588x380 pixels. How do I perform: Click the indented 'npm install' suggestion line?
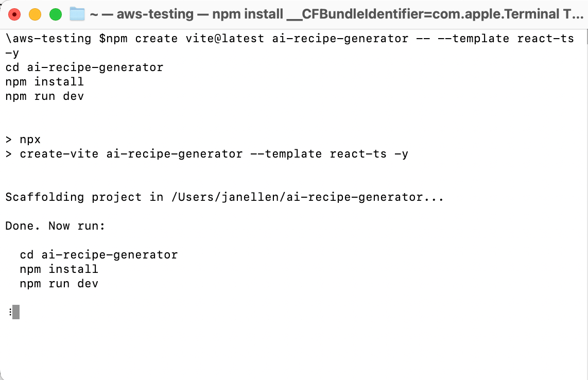coord(59,269)
